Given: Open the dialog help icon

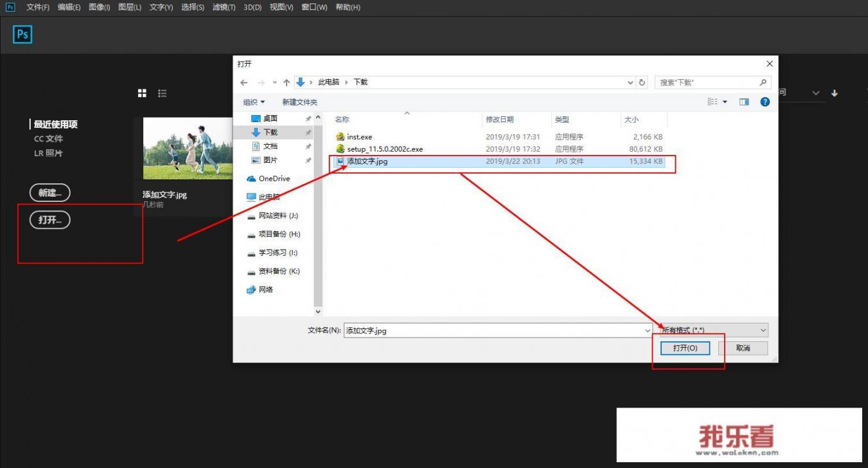Looking at the screenshot, I should [x=765, y=102].
